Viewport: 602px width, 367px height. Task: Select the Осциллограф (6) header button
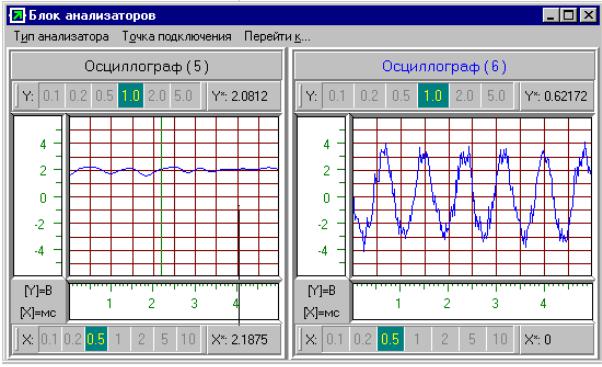[x=444, y=66]
